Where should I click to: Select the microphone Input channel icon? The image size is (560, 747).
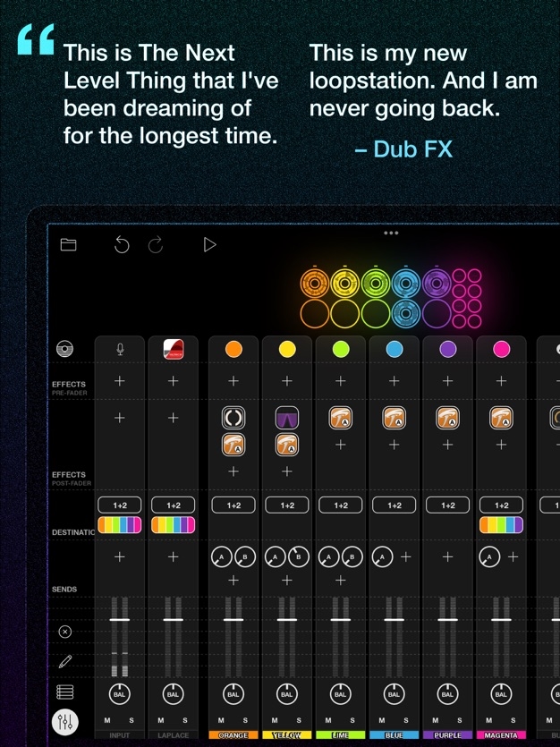pyautogui.click(x=120, y=349)
